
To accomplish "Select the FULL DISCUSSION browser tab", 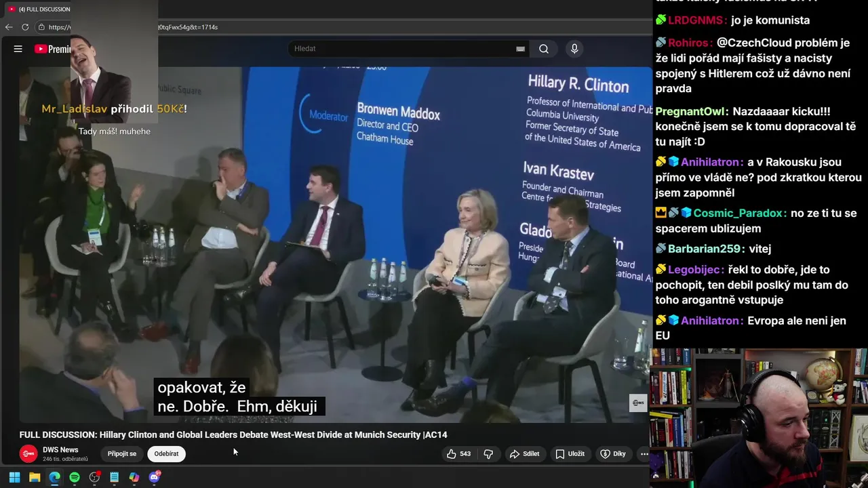I will click(39, 9).
